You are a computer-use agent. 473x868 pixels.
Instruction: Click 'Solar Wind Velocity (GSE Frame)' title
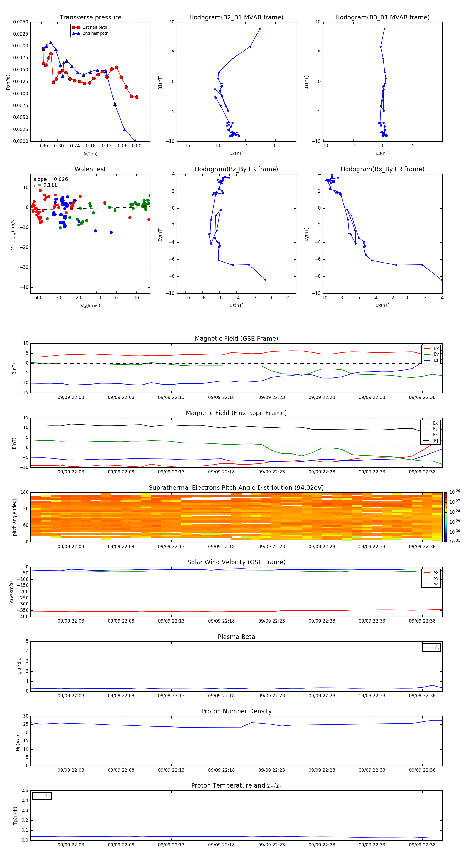(236, 562)
